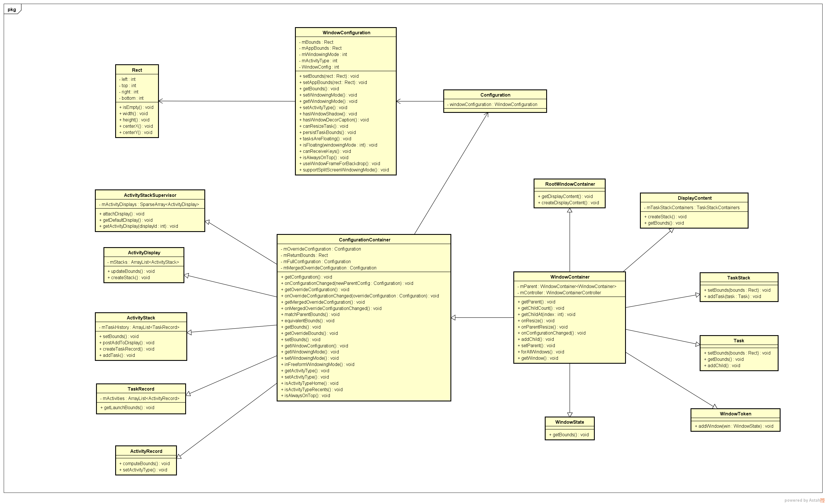826x504 pixels.
Task: Click mReturnBounds : Rect attribute
Action: 304,255
